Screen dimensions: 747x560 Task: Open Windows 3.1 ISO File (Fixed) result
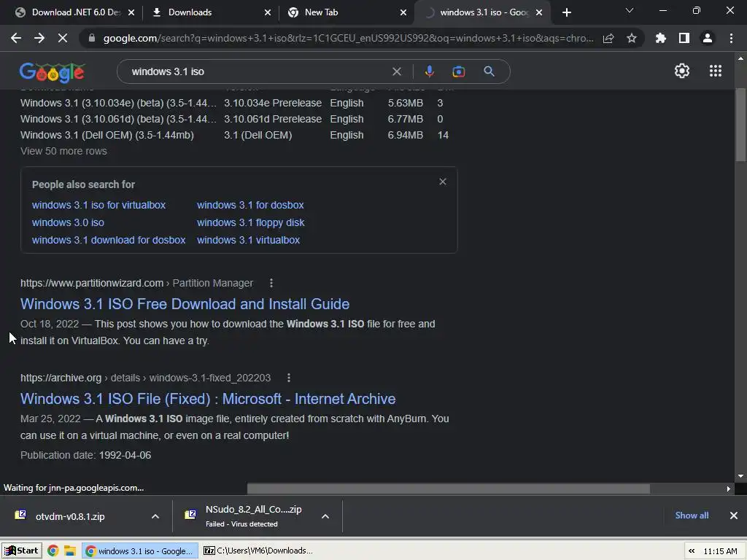click(x=208, y=399)
